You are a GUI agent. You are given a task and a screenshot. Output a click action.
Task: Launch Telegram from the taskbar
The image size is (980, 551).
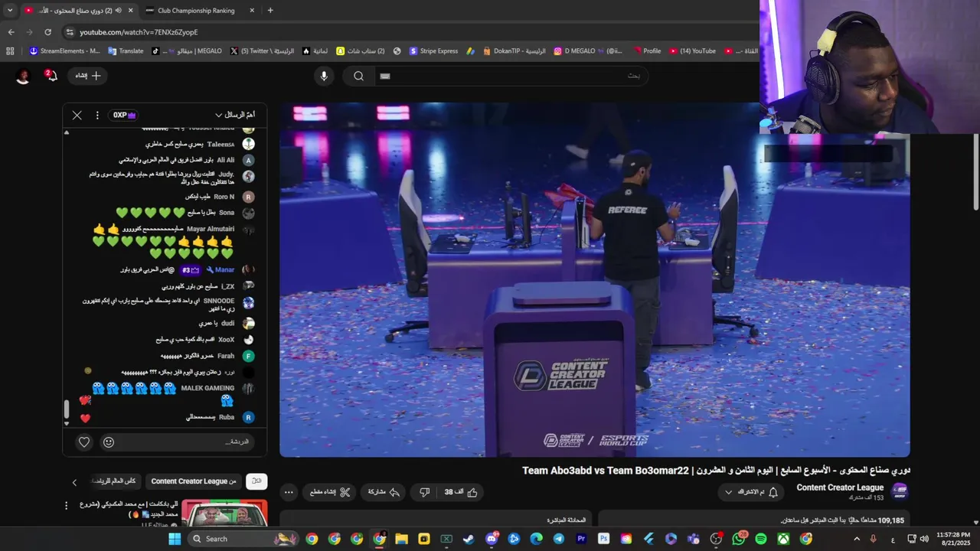tap(559, 539)
